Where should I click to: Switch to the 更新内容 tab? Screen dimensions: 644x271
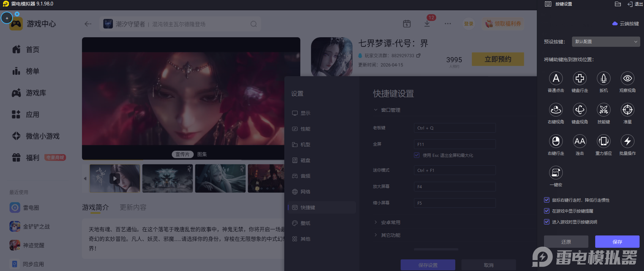pyautogui.click(x=133, y=207)
